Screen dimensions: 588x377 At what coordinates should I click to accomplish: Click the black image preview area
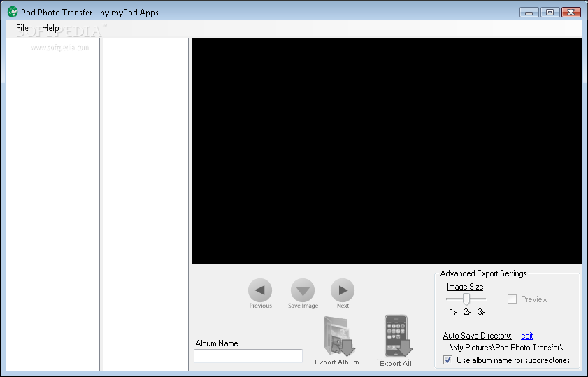pyautogui.click(x=387, y=150)
